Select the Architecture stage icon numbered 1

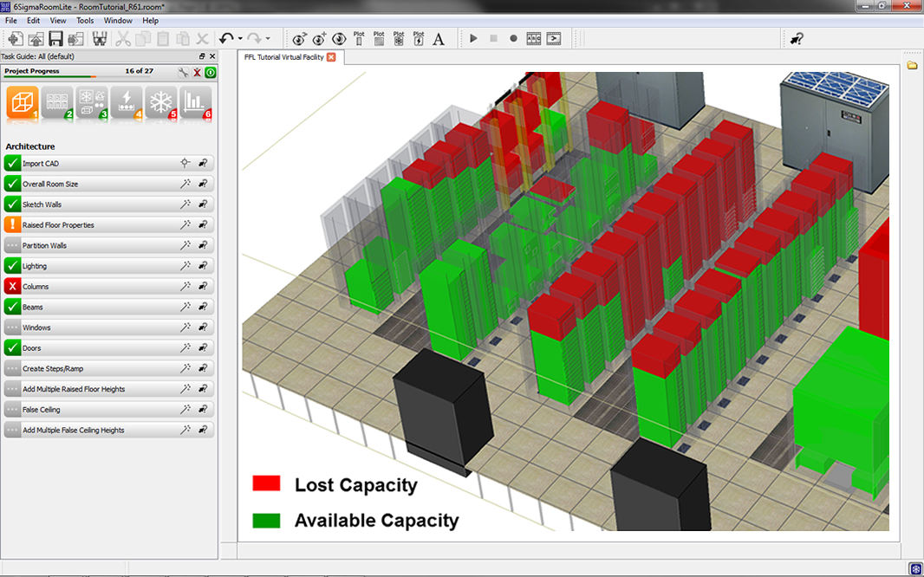[23, 102]
